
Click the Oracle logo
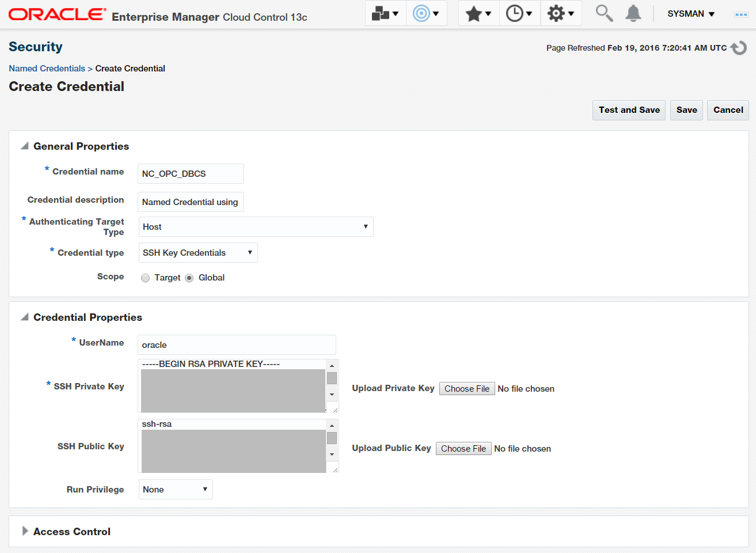[x=57, y=14]
